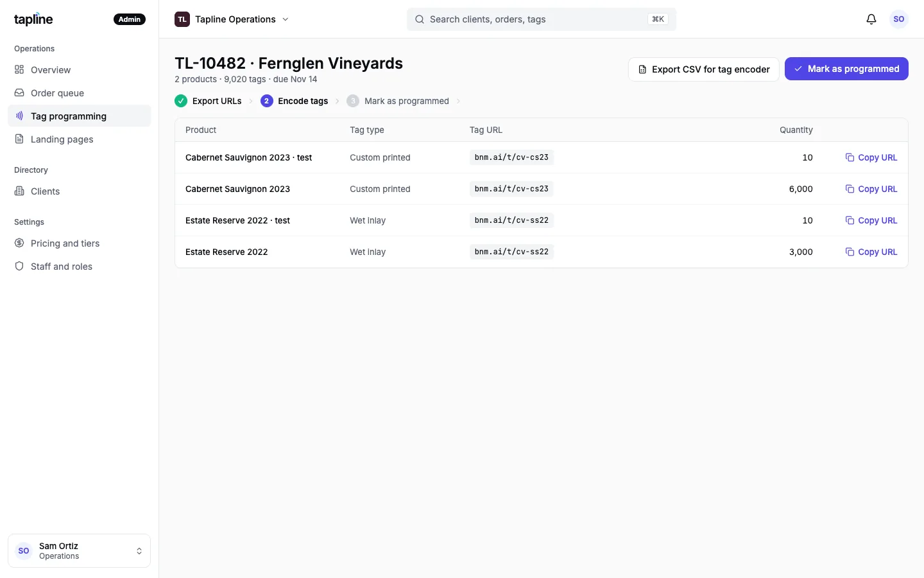Copy URL for Estate Reserve 2022 row
The image size is (924, 578).
click(871, 252)
